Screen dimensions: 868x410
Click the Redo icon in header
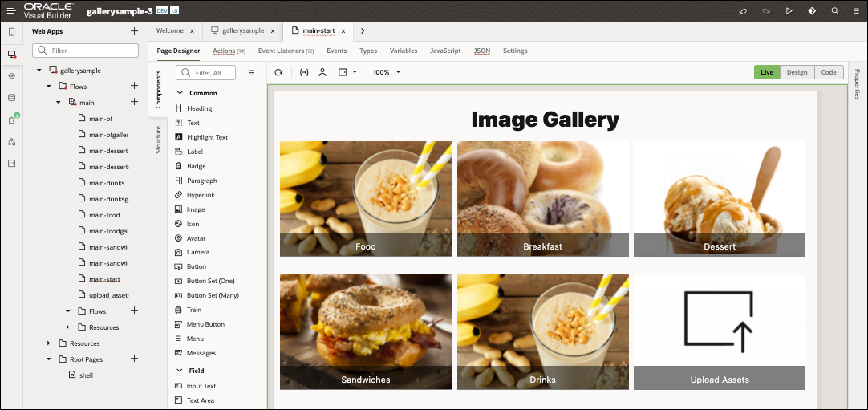(766, 11)
